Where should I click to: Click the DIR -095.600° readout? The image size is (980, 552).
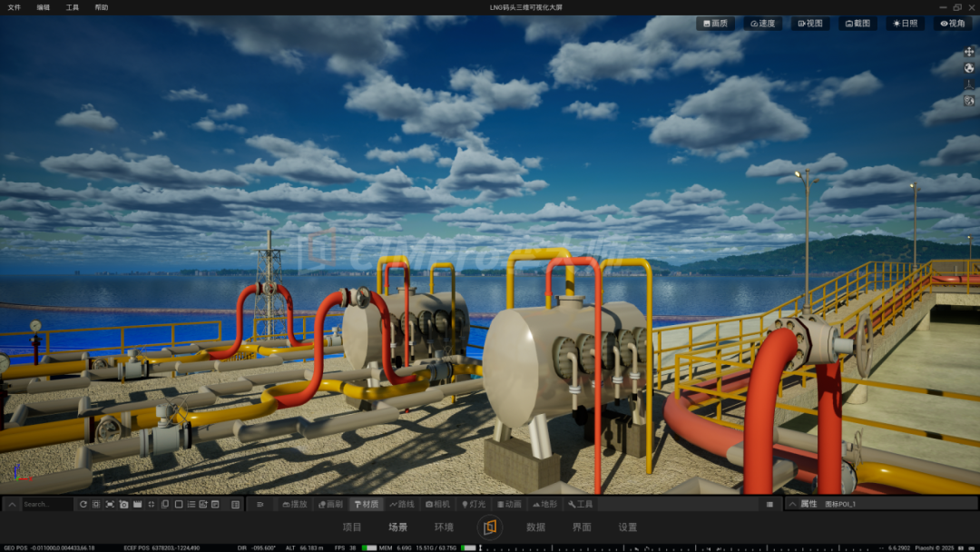coord(257,547)
